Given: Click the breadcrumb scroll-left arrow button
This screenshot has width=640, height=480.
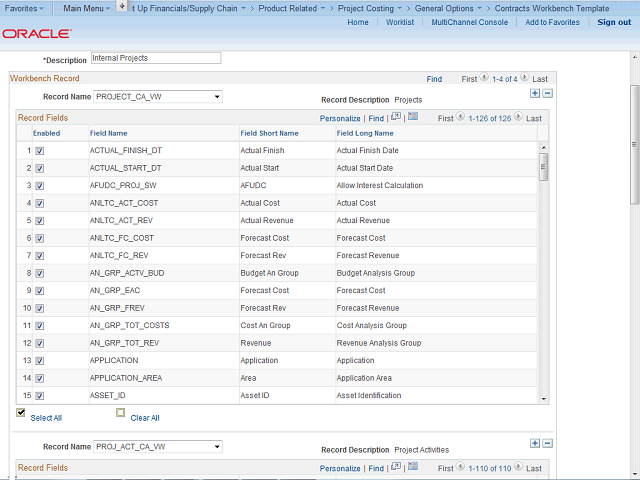Looking at the screenshot, I should tap(122, 6).
